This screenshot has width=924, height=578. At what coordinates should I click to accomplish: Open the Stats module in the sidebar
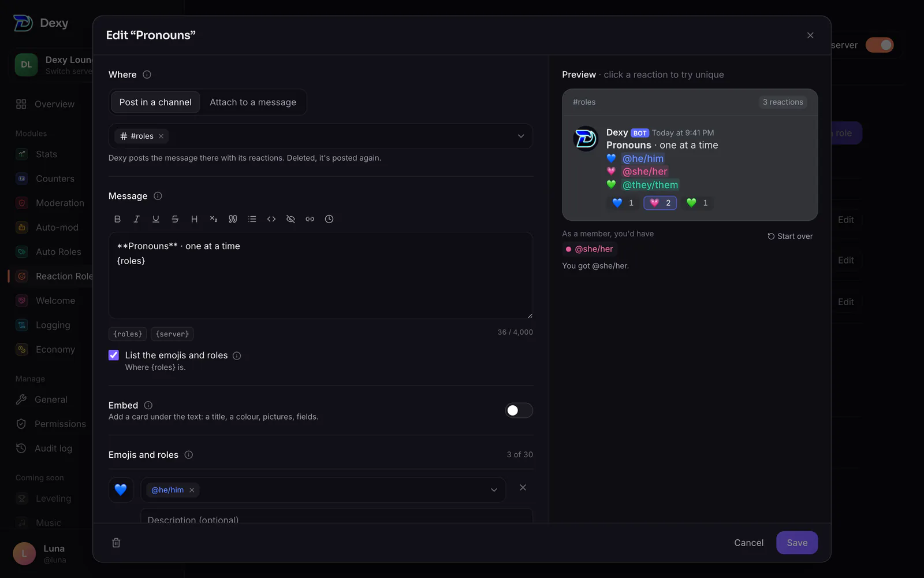46,154
